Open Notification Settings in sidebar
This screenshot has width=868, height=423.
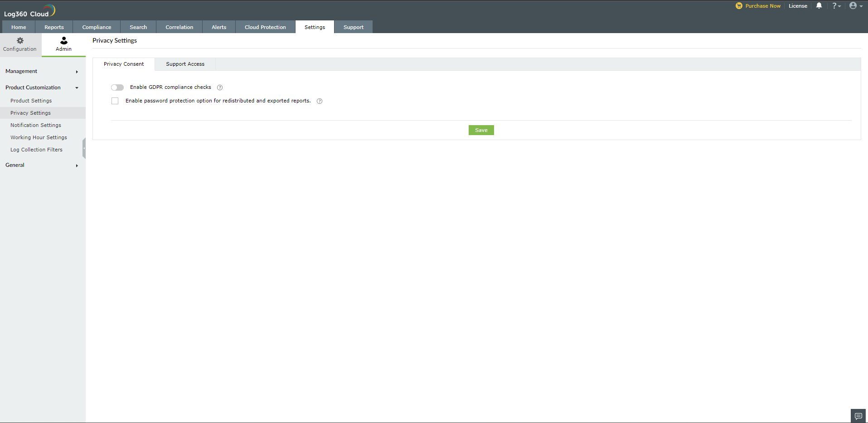tap(36, 125)
